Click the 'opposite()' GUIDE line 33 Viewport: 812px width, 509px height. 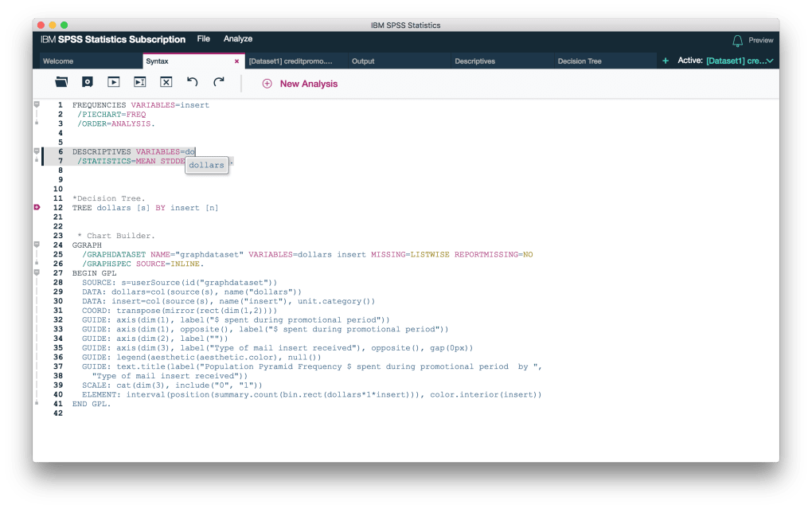[x=265, y=329]
